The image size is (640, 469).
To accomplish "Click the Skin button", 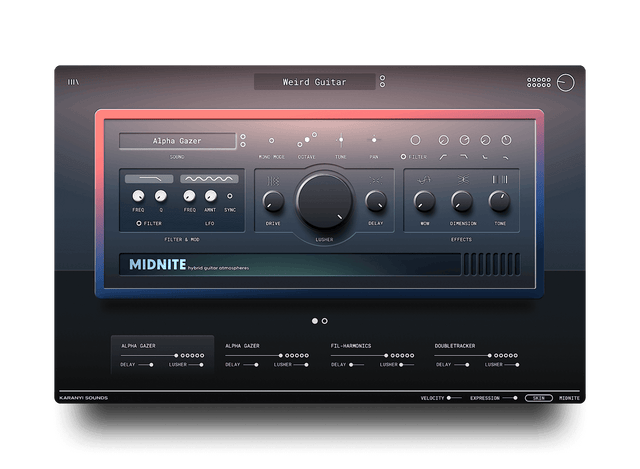I will click(x=539, y=397).
